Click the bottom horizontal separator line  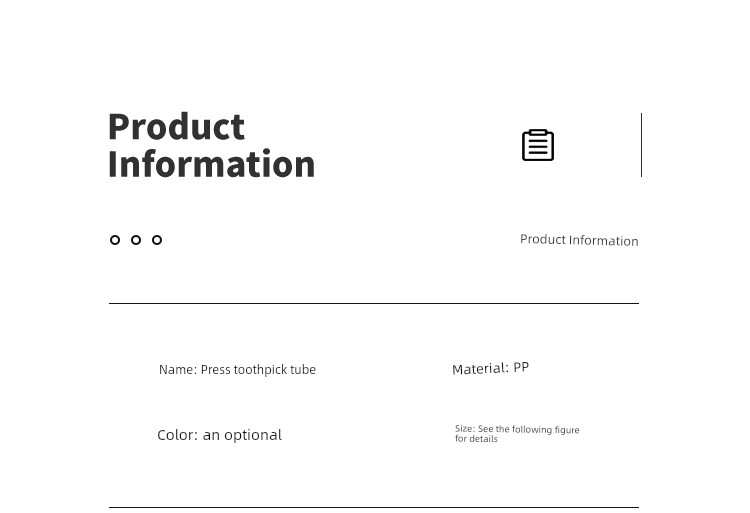click(374, 507)
